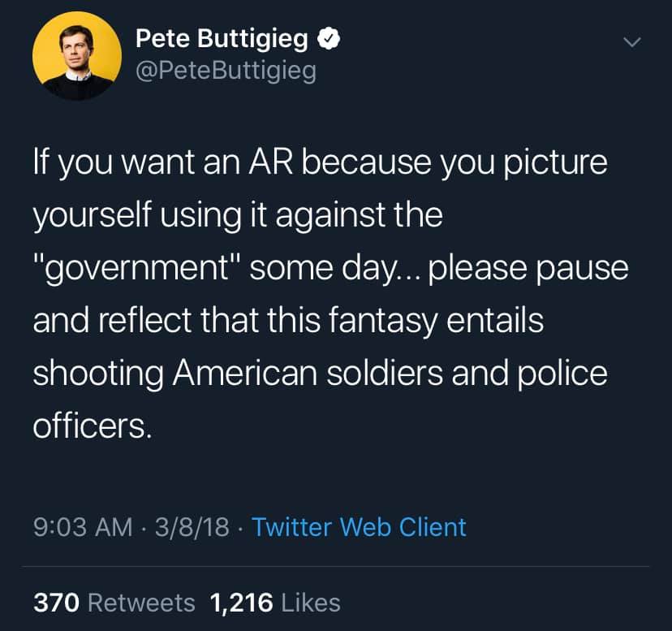Click the first line of tweet text
Viewport: 672px width, 631px height.
(x=320, y=164)
